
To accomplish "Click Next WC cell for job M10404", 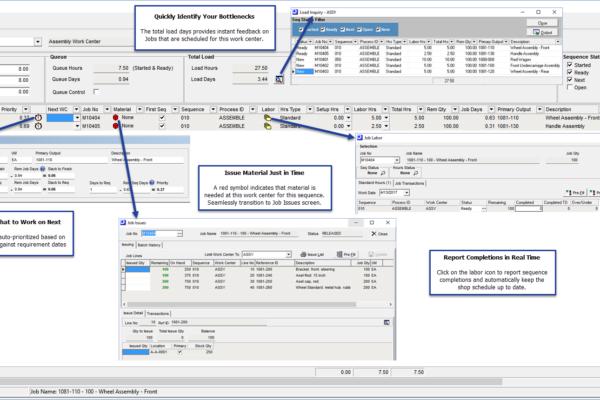I will (x=60, y=118).
